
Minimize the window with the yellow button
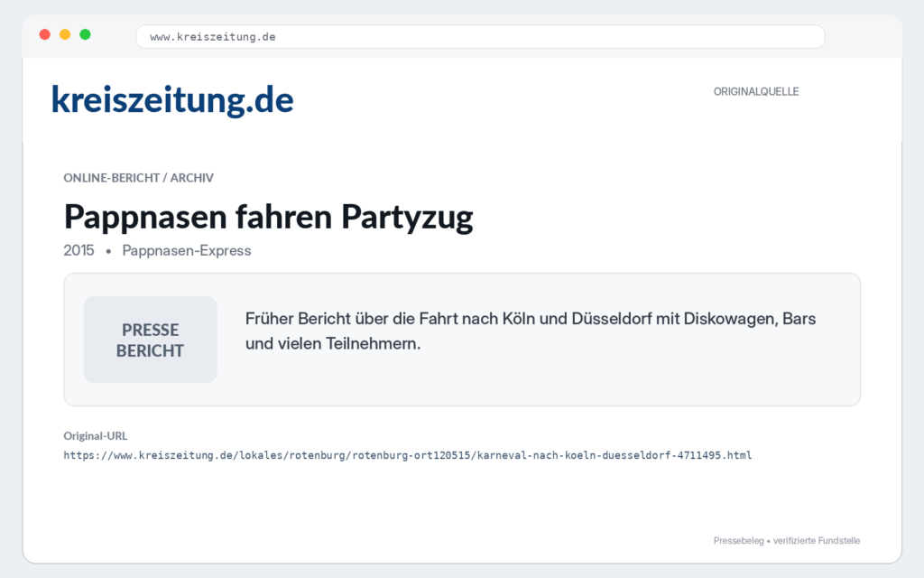[65, 34]
